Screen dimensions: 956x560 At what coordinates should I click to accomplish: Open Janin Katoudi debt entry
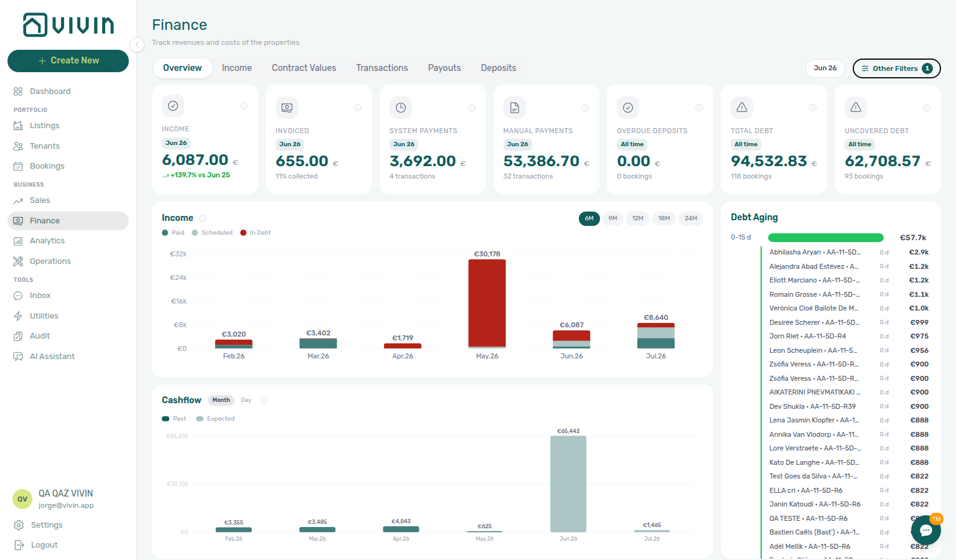pyautogui.click(x=848, y=505)
